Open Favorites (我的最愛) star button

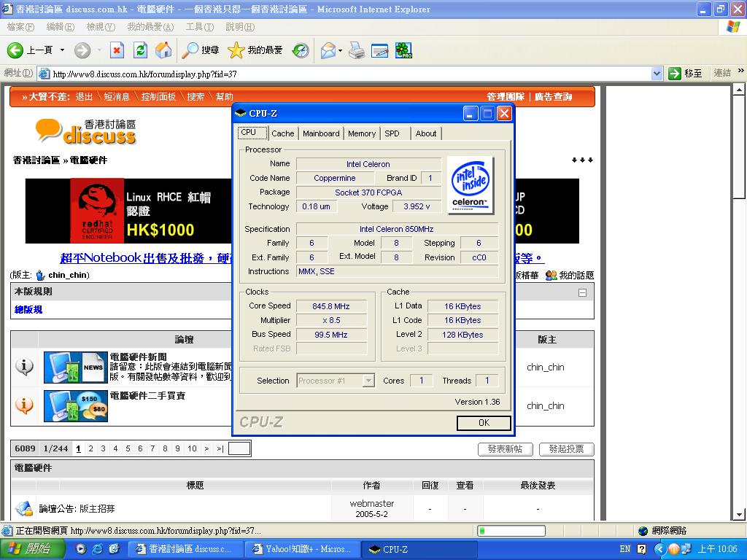click(x=255, y=50)
